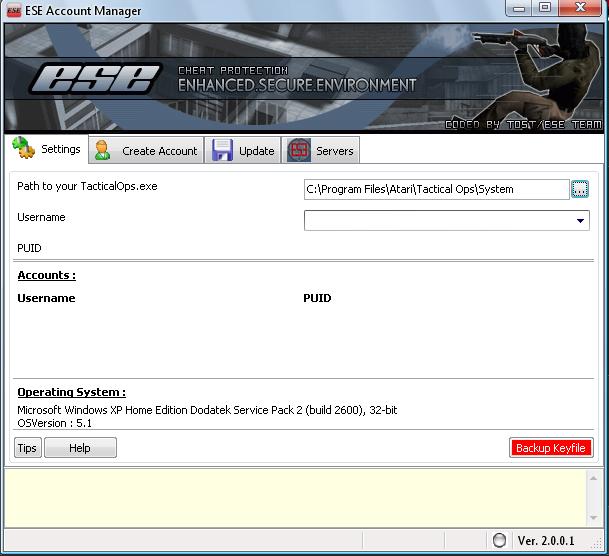This screenshot has width=609, height=556.
Task: Click the red Backup Keyfile button
Action: pyautogui.click(x=551, y=448)
